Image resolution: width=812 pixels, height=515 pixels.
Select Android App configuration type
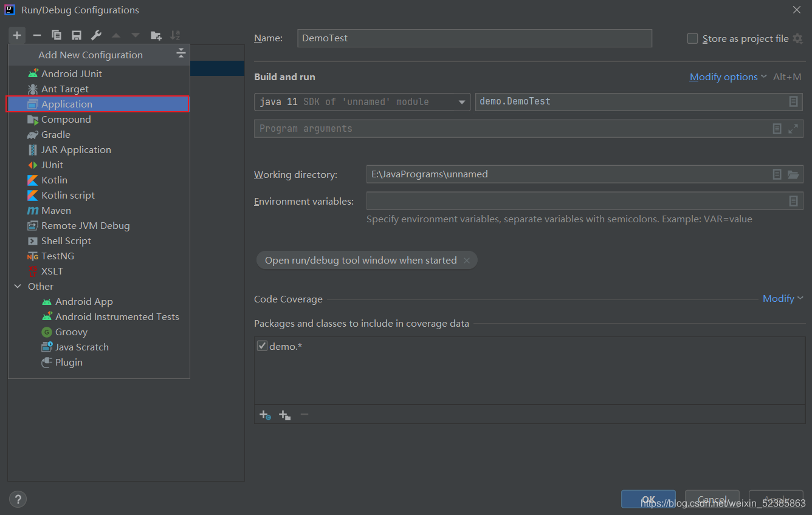click(99, 301)
